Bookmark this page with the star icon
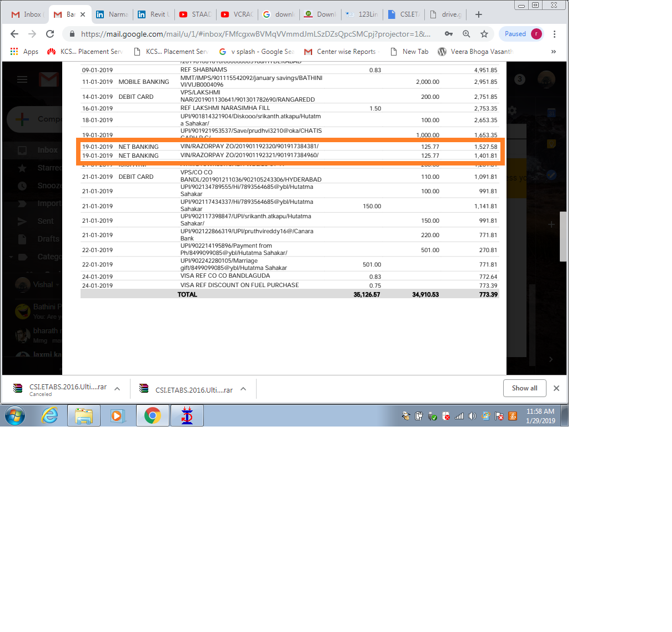The image size is (672, 632). (x=484, y=34)
